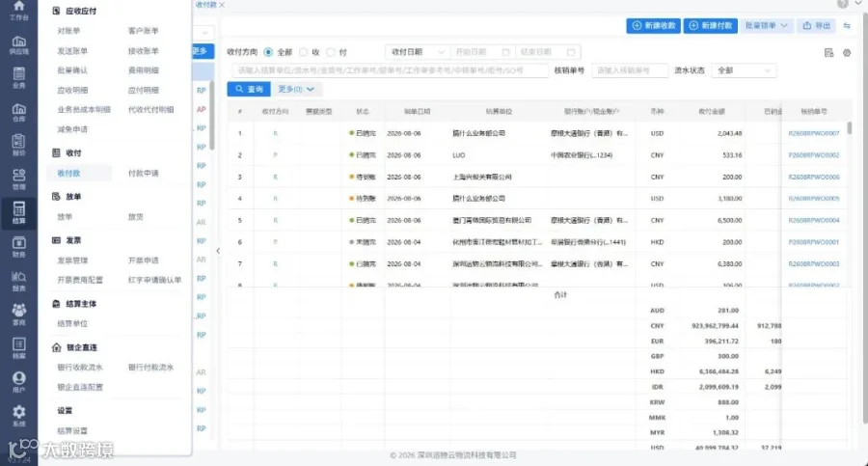The height and width of the screenshot is (466, 868).
Task: Open the 付款申请 menu item
Action: pos(144,174)
